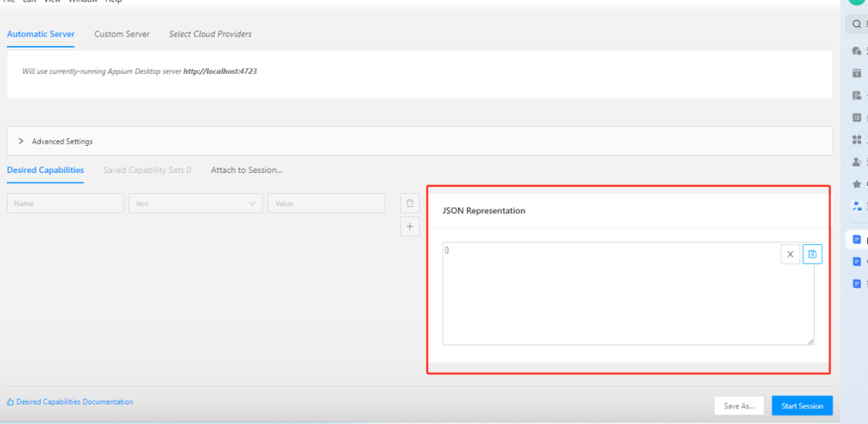Switch to Desired Capabilities tab
This screenshot has width=868, height=424.
tap(46, 170)
